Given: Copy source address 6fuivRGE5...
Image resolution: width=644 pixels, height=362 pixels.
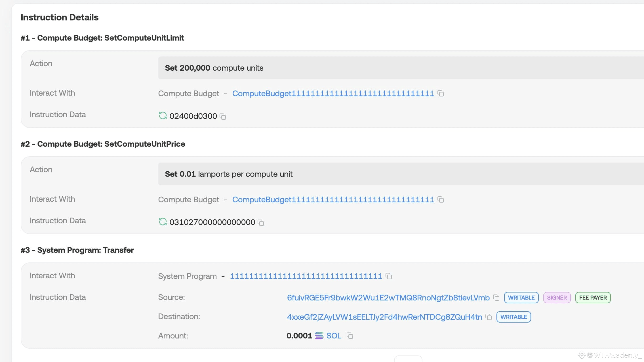Looking at the screenshot, I should point(496,298).
